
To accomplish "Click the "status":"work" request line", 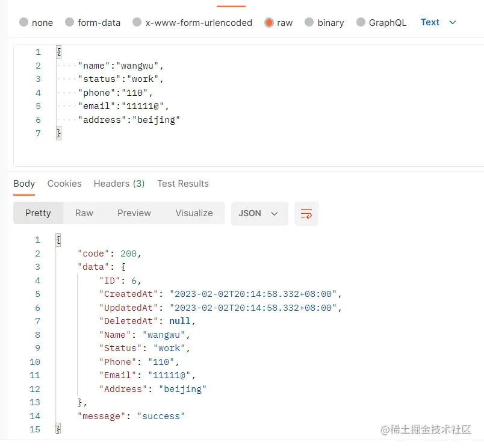I will (x=120, y=79).
